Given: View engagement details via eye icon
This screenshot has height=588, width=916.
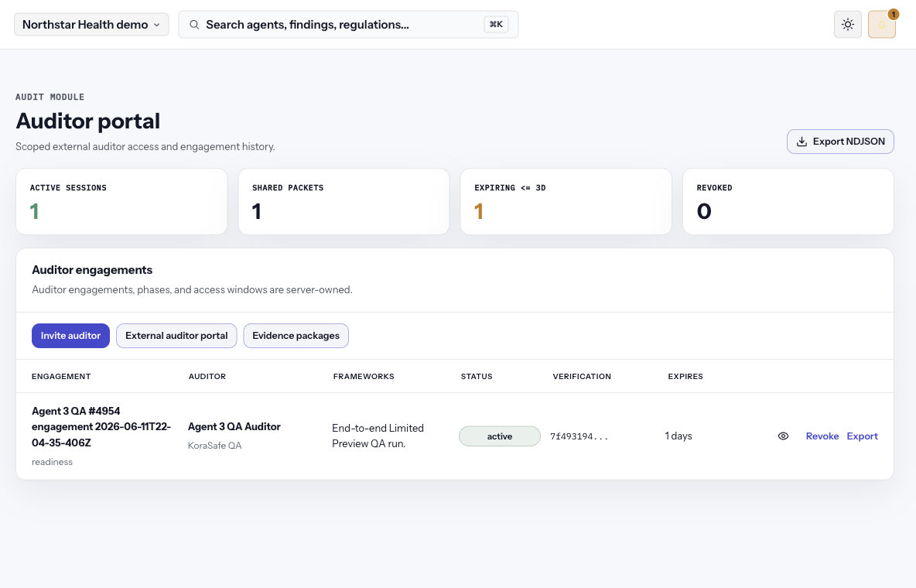Looking at the screenshot, I should click(x=784, y=436).
